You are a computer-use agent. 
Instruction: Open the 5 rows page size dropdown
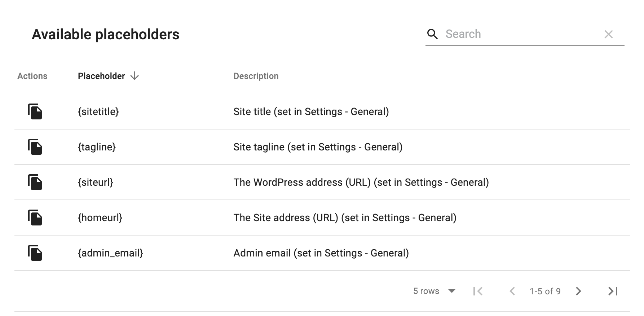(434, 291)
